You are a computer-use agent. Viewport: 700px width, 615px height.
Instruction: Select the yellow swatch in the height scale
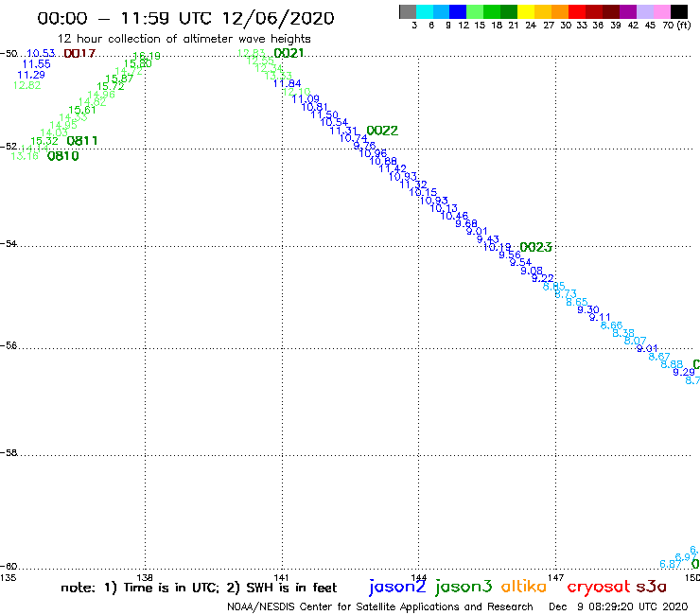526,11
